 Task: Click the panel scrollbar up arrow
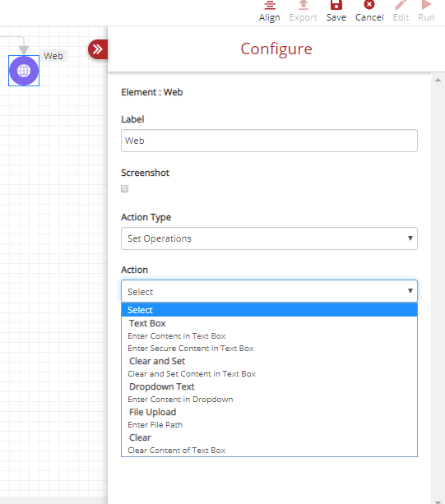(438, 80)
